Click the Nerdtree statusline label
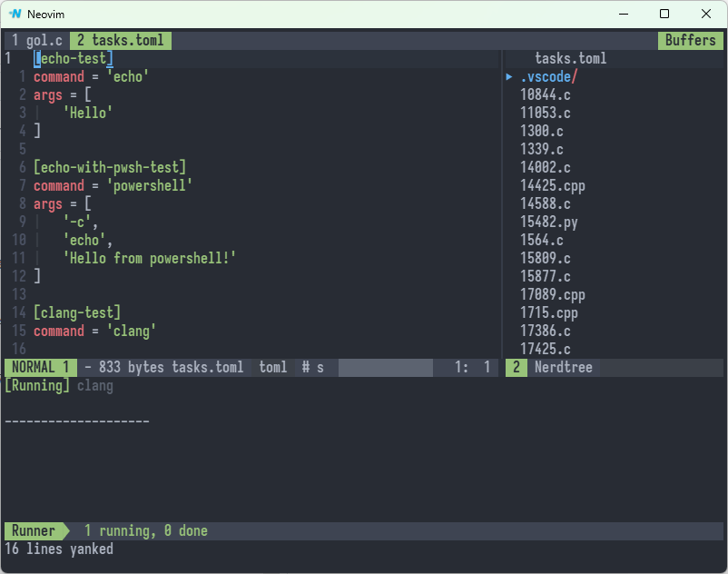728x574 pixels. (563, 367)
